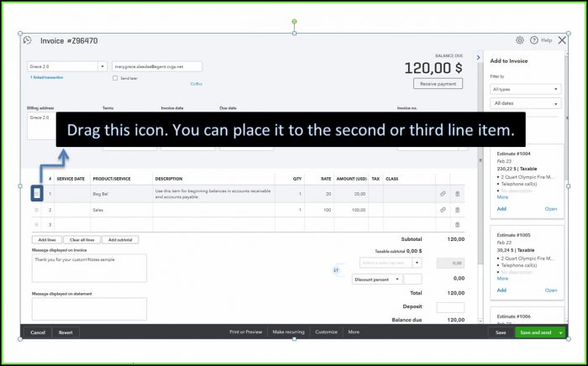Open Print or Preview in the footer

tap(245, 332)
